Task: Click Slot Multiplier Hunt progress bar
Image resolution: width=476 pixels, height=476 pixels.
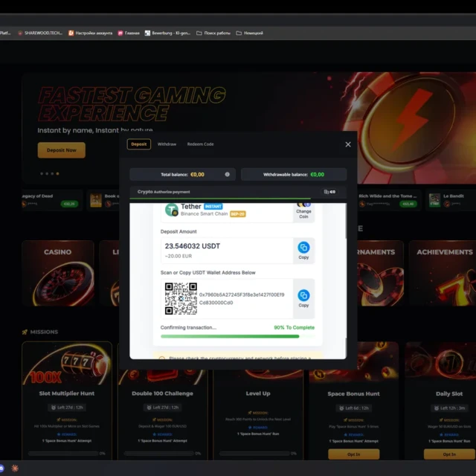Action: pos(63,453)
